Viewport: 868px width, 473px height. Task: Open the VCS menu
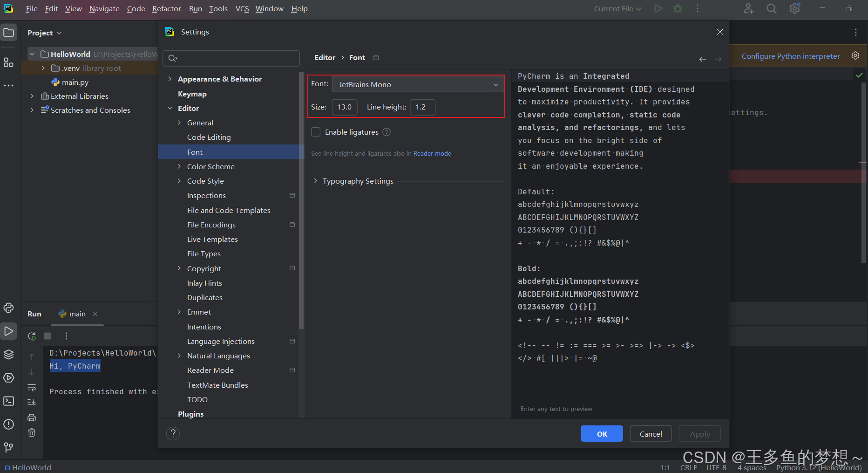click(242, 8)
